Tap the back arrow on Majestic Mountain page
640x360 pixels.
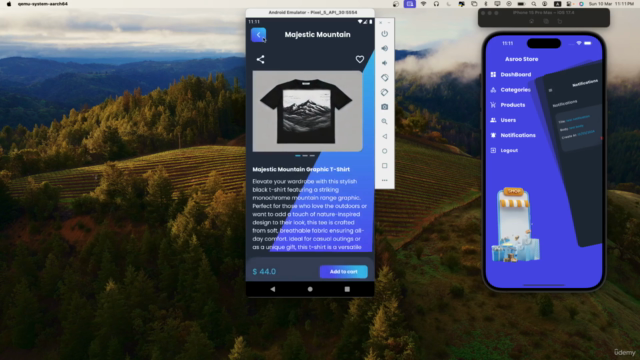[x=258, y=35]
